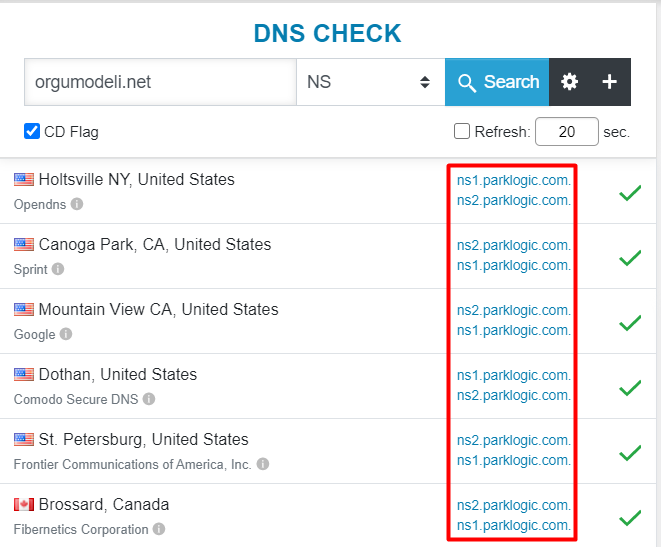Click the green checkmark for Holtsville NY
Viewport: 661px width, 547px height.
[x=630, y=193]
